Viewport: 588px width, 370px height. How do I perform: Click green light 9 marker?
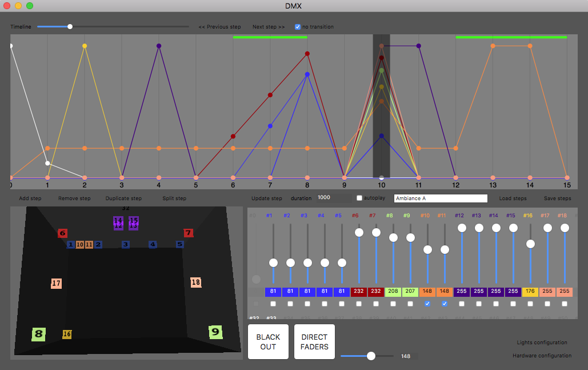[x=215, y=332]
